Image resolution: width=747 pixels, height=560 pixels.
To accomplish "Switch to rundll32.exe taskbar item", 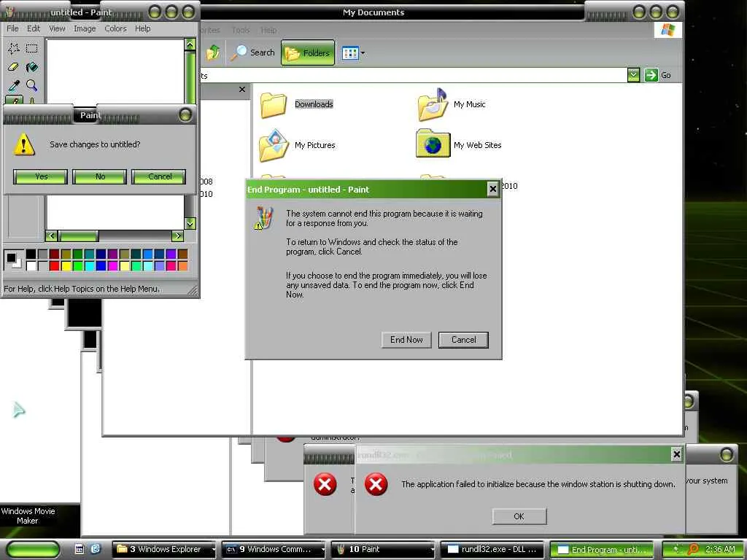I will pos(492,550).
